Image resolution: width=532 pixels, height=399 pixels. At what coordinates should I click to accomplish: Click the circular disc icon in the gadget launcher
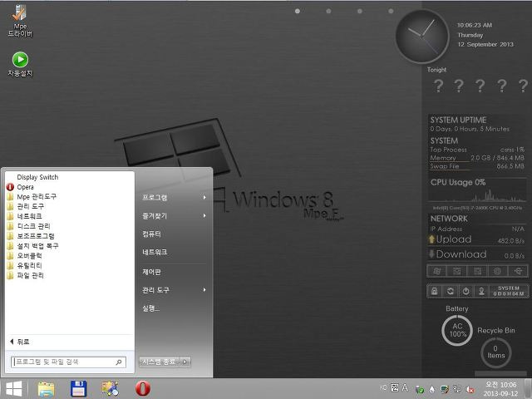(x=497, y=271)
